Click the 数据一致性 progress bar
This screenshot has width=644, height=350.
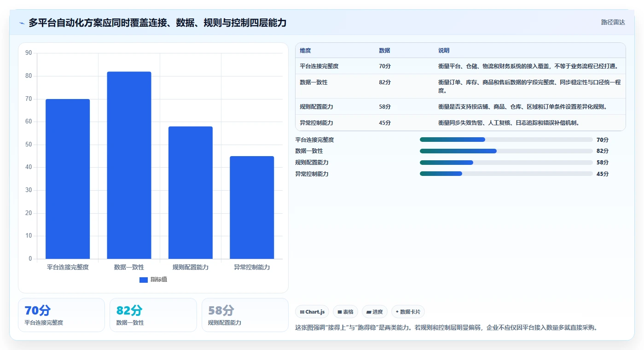pyautogui.click(x=506, y=151)
